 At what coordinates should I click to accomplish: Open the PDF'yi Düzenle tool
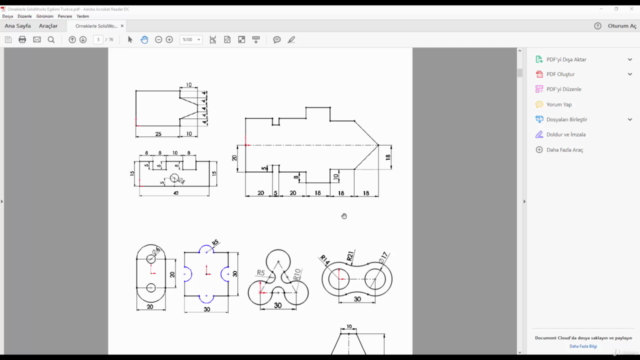tap(564, 89)
